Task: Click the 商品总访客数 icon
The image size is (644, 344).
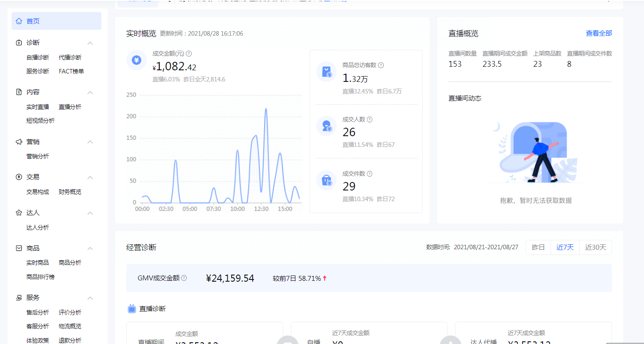Action: [326, 72]
